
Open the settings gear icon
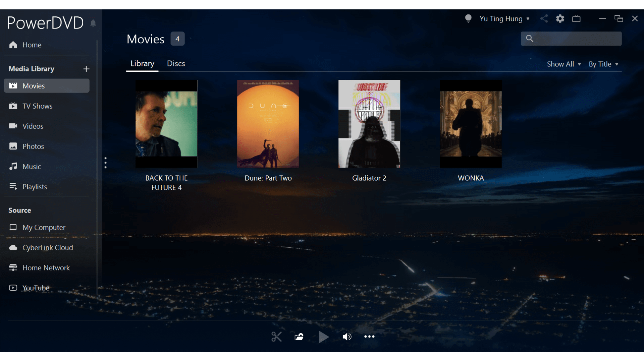pyautogui.click(x=560, y=19)
